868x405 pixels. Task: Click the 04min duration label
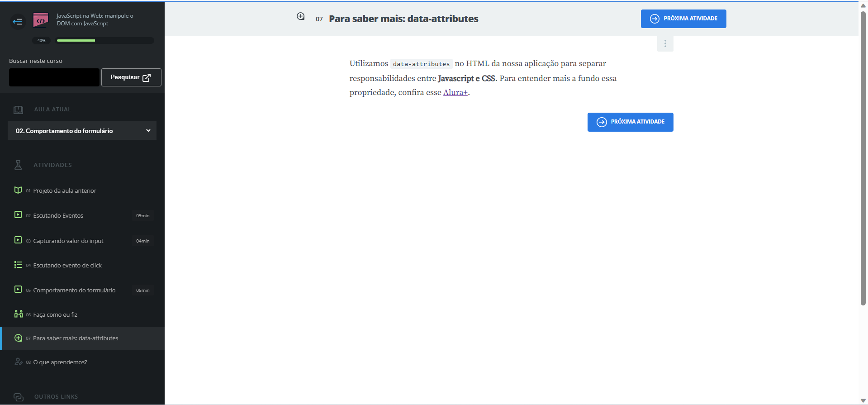click(x=143, y=241)
